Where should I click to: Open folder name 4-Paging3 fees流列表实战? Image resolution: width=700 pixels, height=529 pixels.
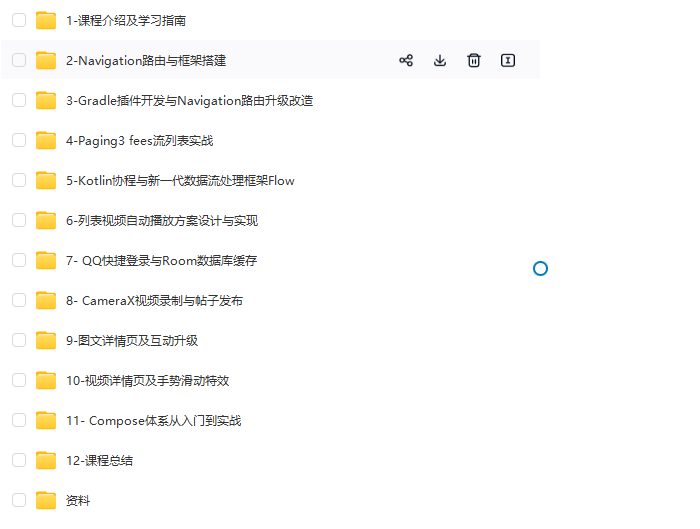click(x=139, y=141)
